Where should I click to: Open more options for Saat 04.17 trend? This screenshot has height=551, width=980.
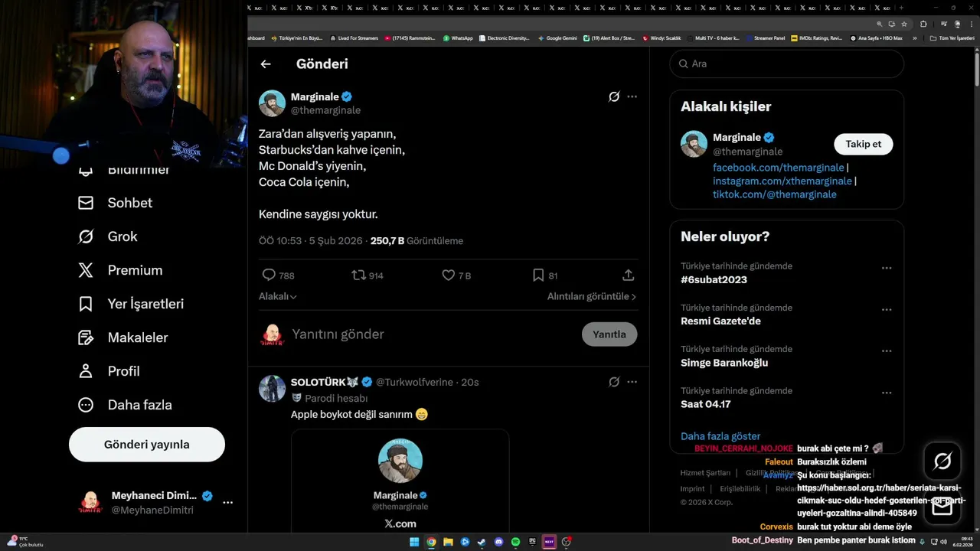click(887, 393)
